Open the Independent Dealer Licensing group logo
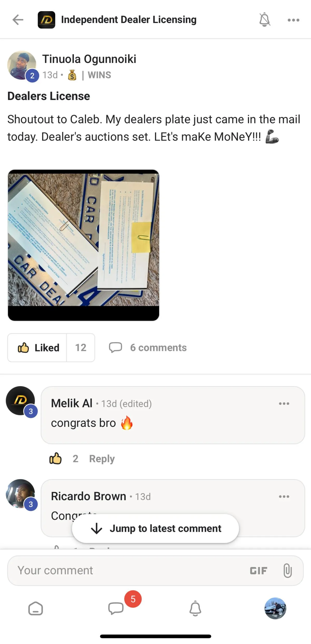The image size is (311, 644). click(46, 20)
